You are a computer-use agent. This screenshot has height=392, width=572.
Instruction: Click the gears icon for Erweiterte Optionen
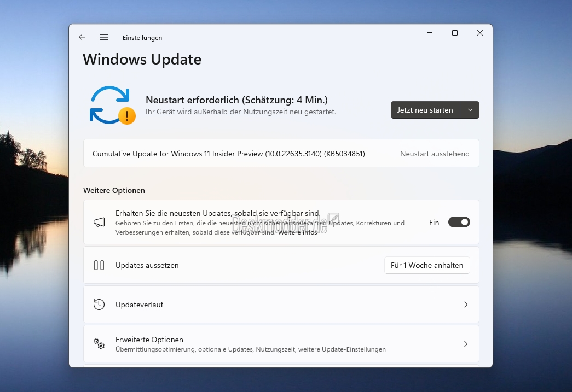(99, 343)
